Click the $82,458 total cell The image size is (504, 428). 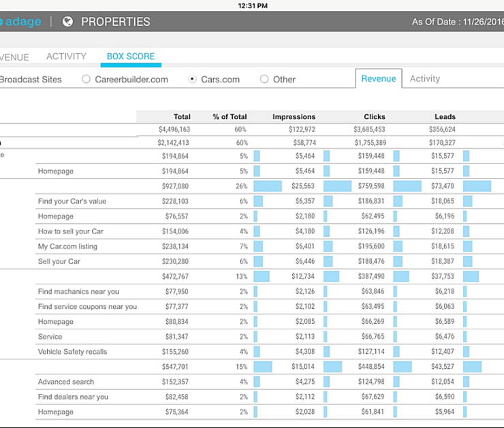click(177, 397)
